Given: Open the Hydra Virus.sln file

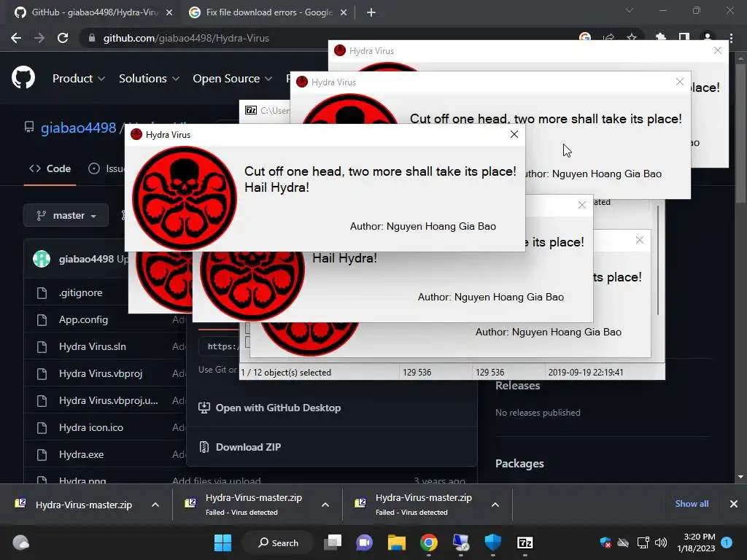Looking at the screenshot, I should click(93, 346).
